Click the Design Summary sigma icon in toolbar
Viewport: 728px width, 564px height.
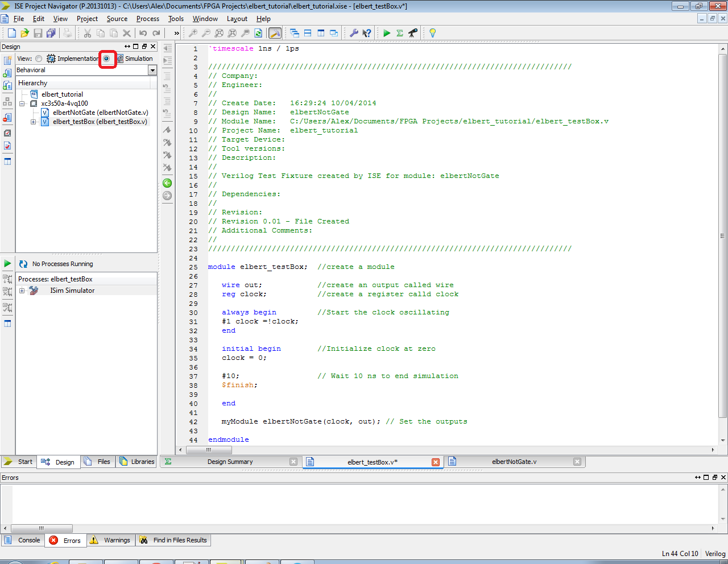pyautogui.click(x=400, y=33)
